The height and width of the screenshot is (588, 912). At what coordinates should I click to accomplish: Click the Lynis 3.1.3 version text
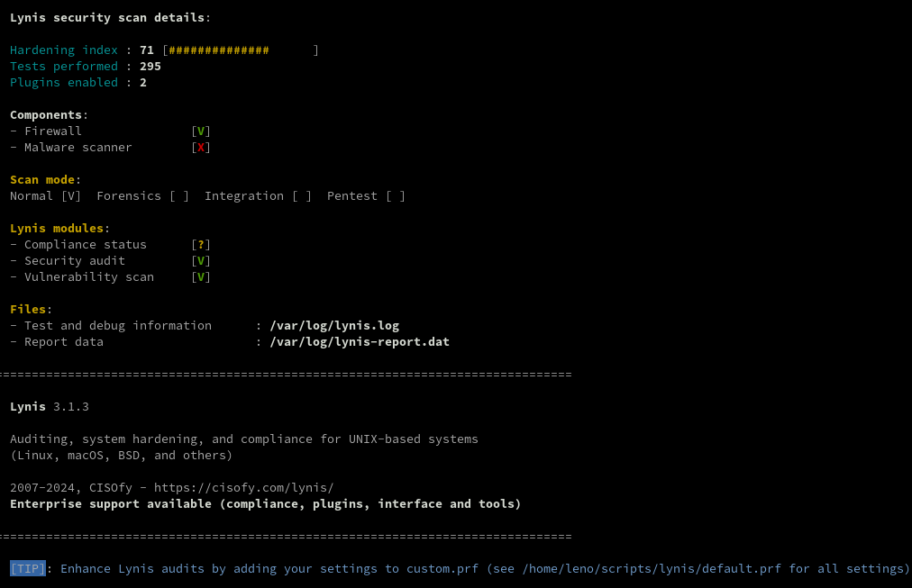click(50, 407)
